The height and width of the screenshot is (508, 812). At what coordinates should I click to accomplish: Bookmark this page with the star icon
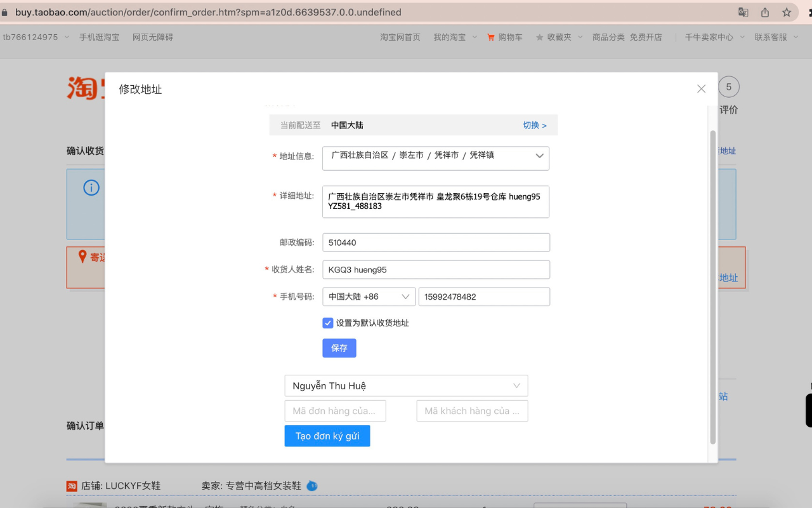pyautogui.click(x=787, y=12)
